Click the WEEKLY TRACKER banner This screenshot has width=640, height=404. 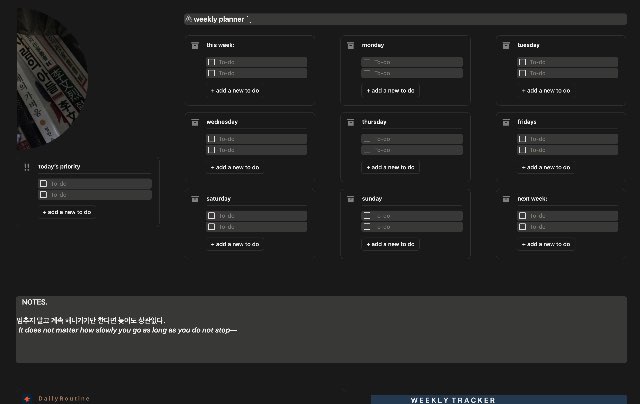pyautogui.click(x=499, y=400)
